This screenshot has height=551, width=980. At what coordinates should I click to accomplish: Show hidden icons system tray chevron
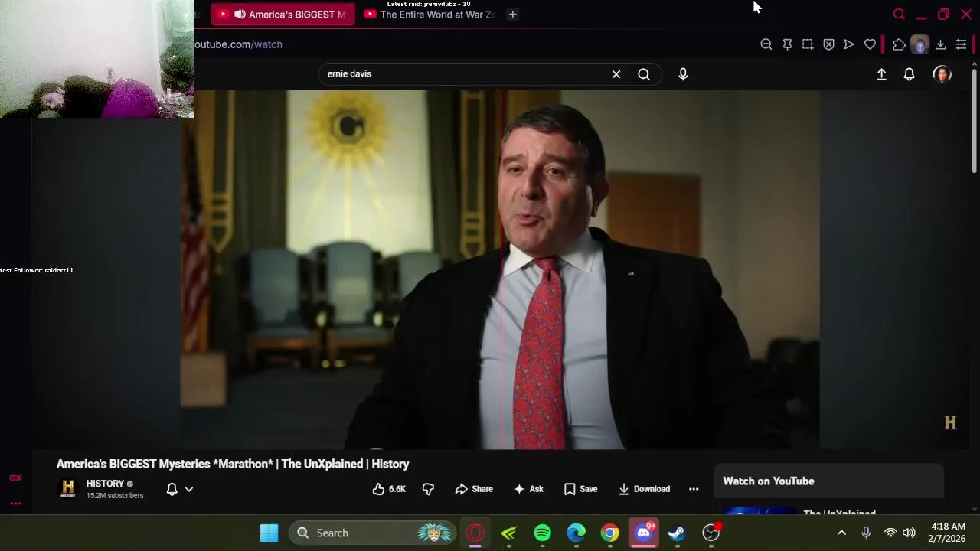(841, 533)
